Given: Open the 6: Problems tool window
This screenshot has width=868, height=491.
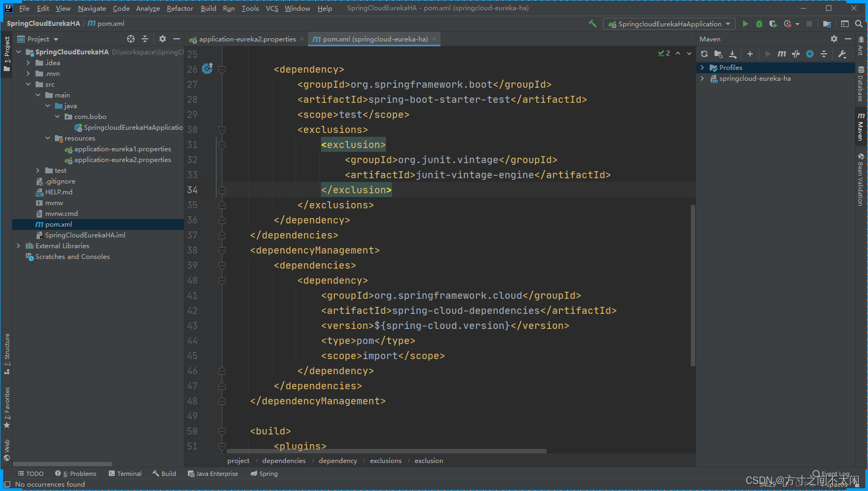Looking at the screenshot, I should tap(76, 474).
